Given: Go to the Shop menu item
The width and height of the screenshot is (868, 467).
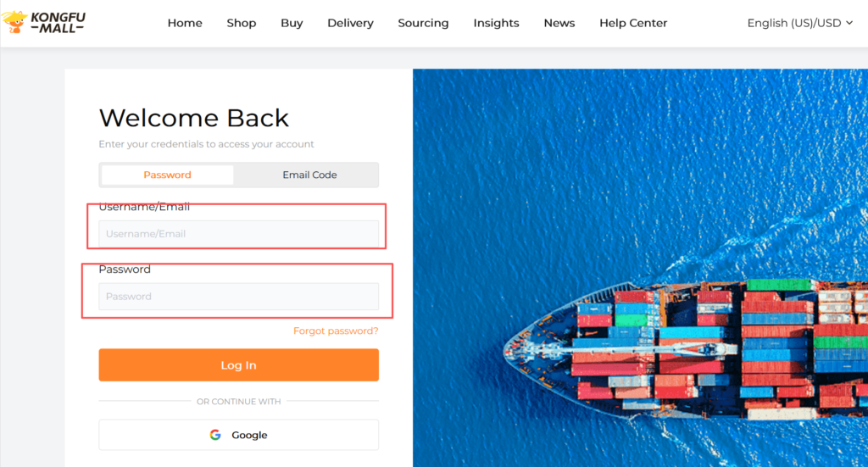Looking at the screenshot, I should 242,23.
